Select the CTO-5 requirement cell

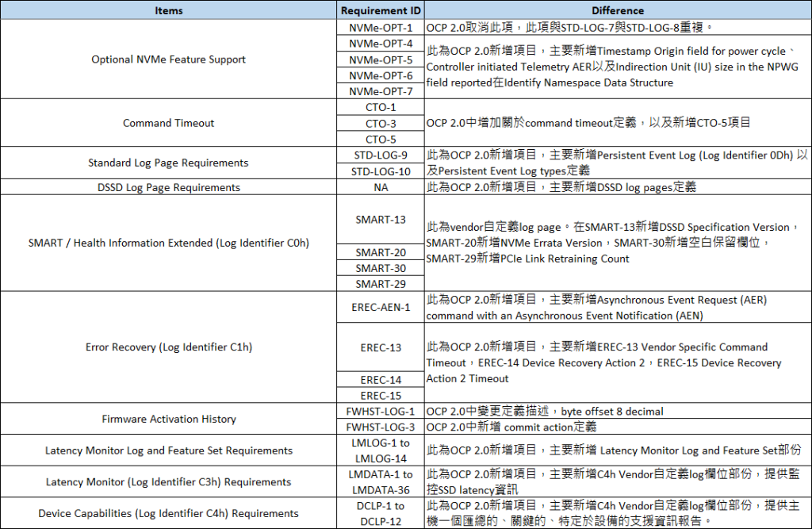pyautogui.click(x=381, y=139)
